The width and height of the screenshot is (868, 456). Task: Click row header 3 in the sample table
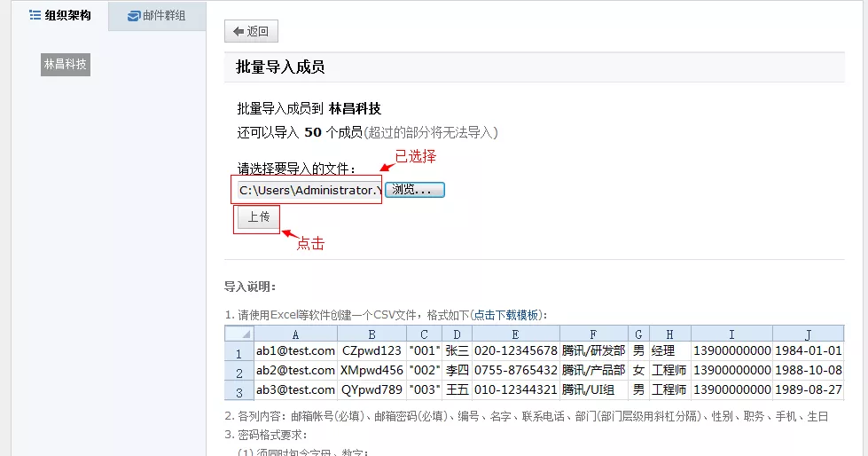click(239, 390)
